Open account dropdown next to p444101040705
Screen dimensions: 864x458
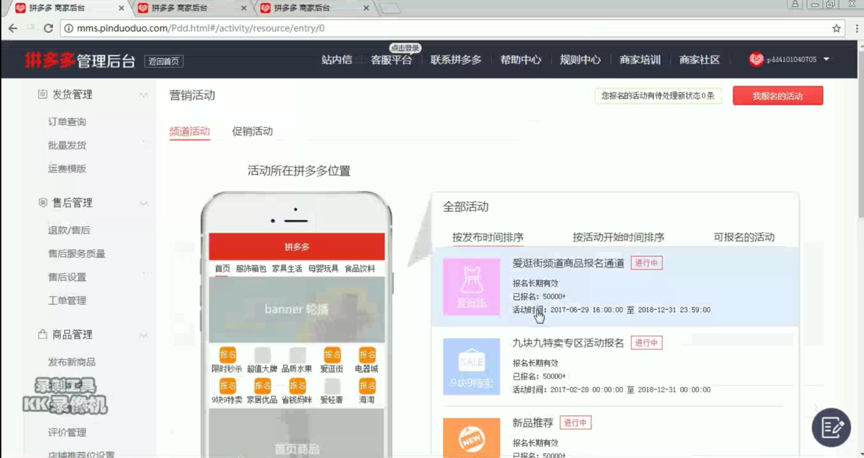pos(826,59)
